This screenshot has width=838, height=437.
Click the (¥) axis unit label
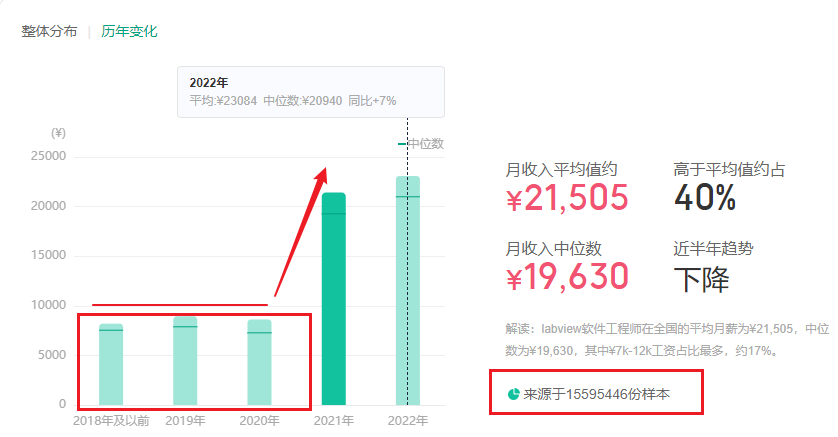tap(58, 133)
